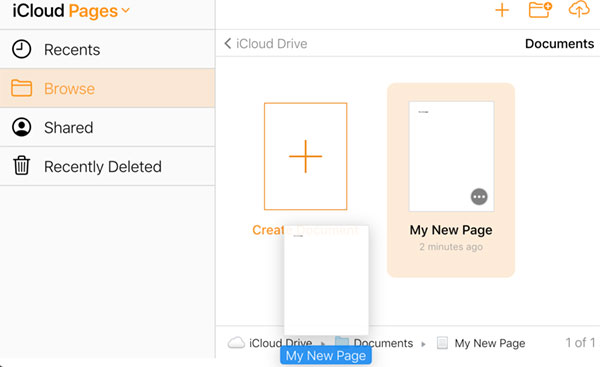The height and width of the screenshot is (367, 600).
Task: Click the upload to cloud icon
Action: pyautogui.click(x=579, y=10)
